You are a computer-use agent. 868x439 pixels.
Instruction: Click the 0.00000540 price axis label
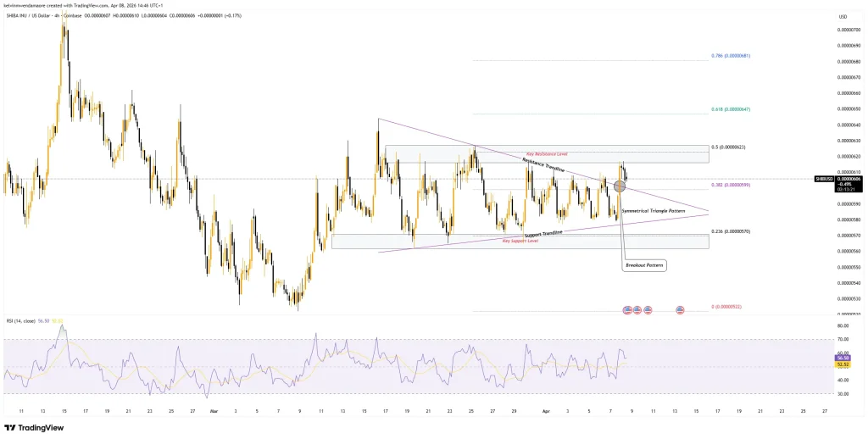pos(849,283)
